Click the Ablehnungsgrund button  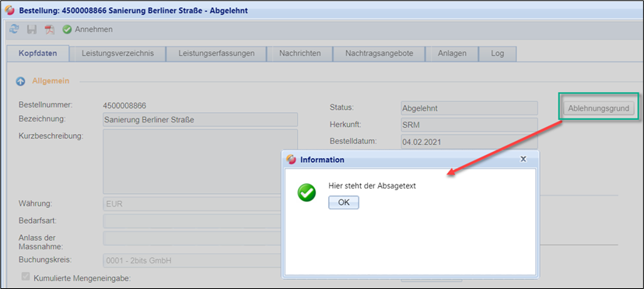(598, 108)
